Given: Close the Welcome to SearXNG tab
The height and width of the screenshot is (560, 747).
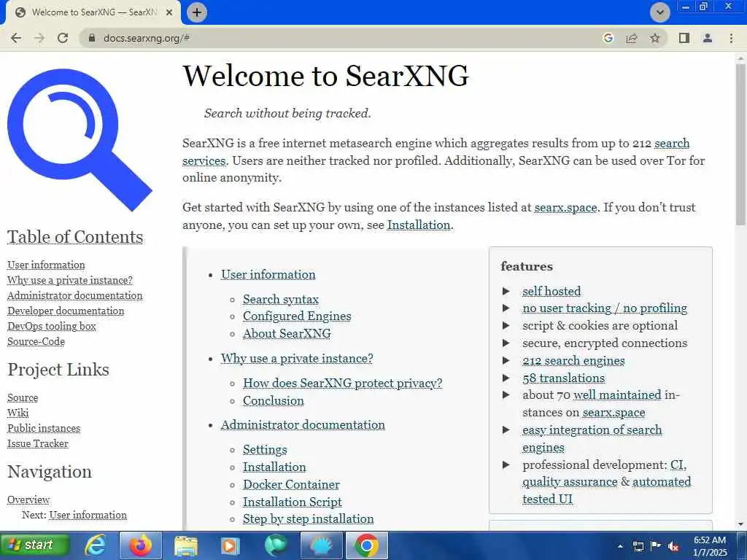Looking at the screenshot, I should pyautogui.click(x=169, y=12).
